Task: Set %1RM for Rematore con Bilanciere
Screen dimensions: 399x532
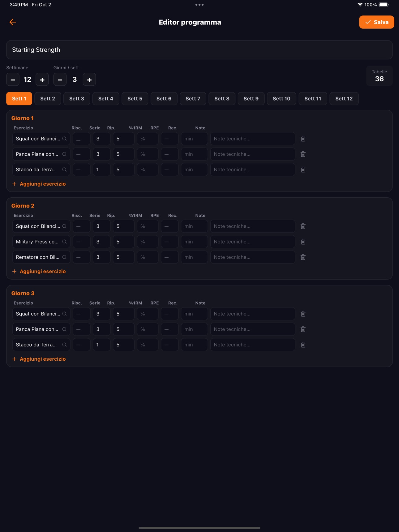Action: [148, 257]
